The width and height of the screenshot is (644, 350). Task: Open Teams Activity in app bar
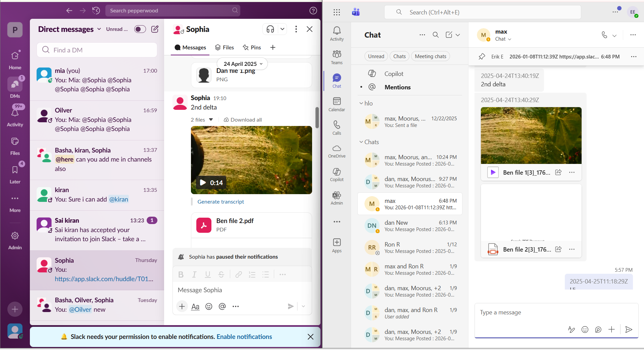(337, 34)
